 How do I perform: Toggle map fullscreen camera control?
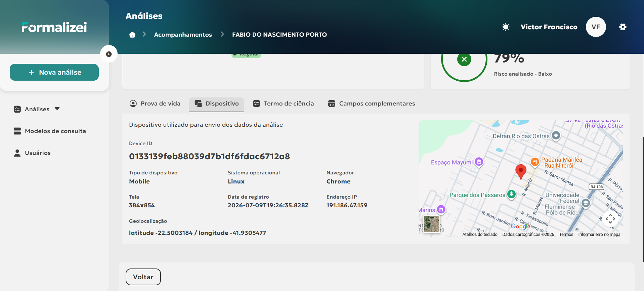click(610, 219)
